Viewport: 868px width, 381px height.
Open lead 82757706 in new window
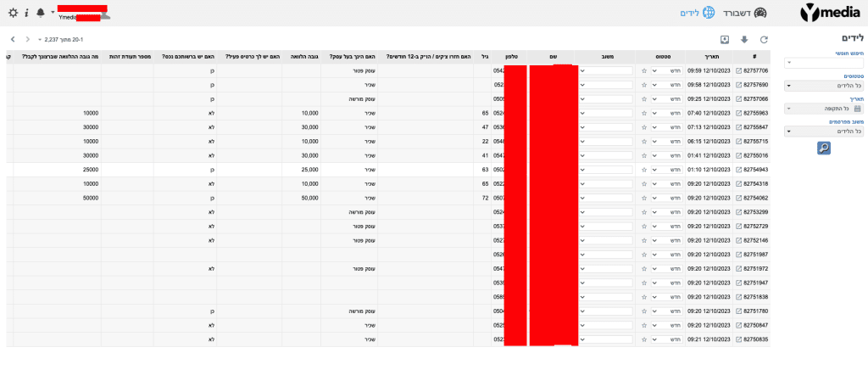coord(738,71)
